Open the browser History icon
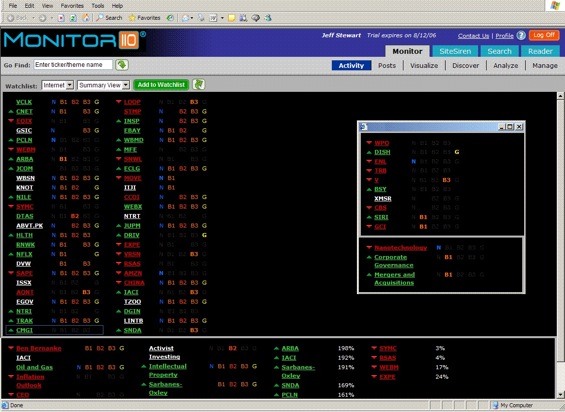This screenshot has height=412, width=565. point(170,18)
